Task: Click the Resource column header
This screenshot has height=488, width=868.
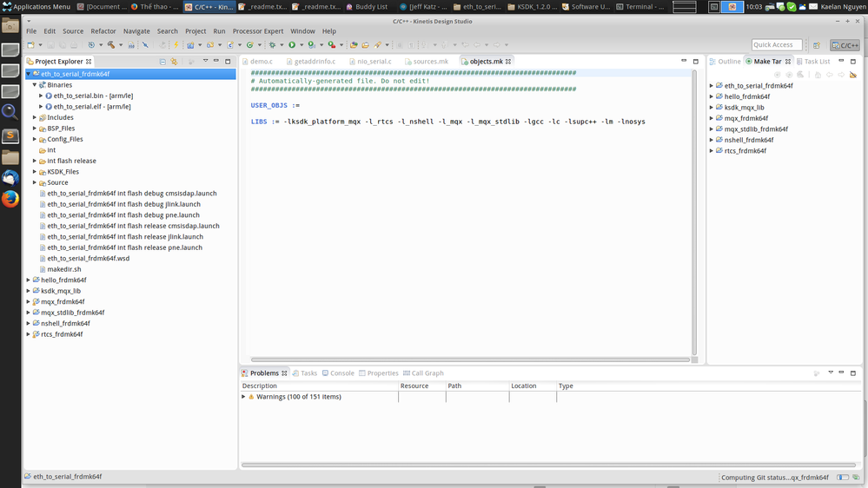Action: [x=421, y=386]
